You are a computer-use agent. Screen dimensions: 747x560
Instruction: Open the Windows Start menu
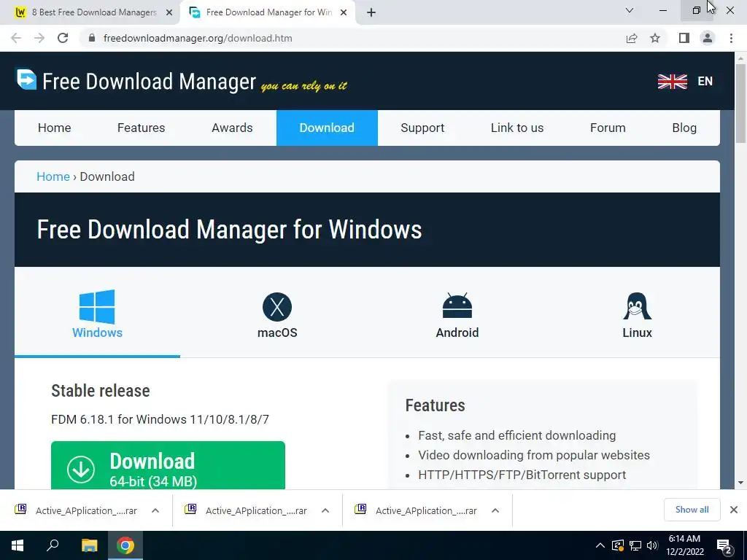(x=18, y=545)
